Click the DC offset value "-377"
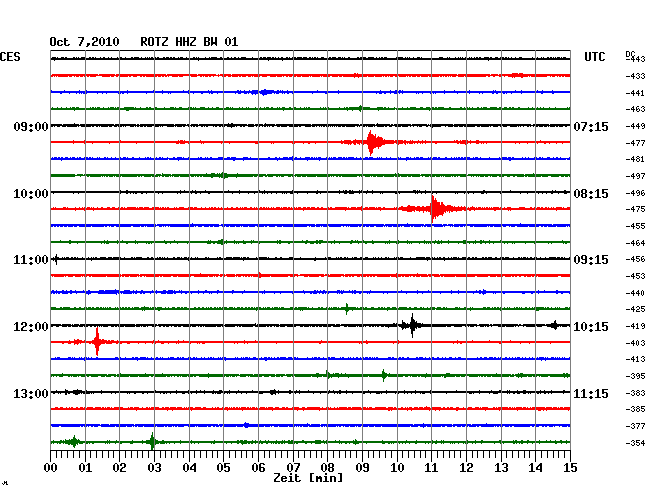 635,426
